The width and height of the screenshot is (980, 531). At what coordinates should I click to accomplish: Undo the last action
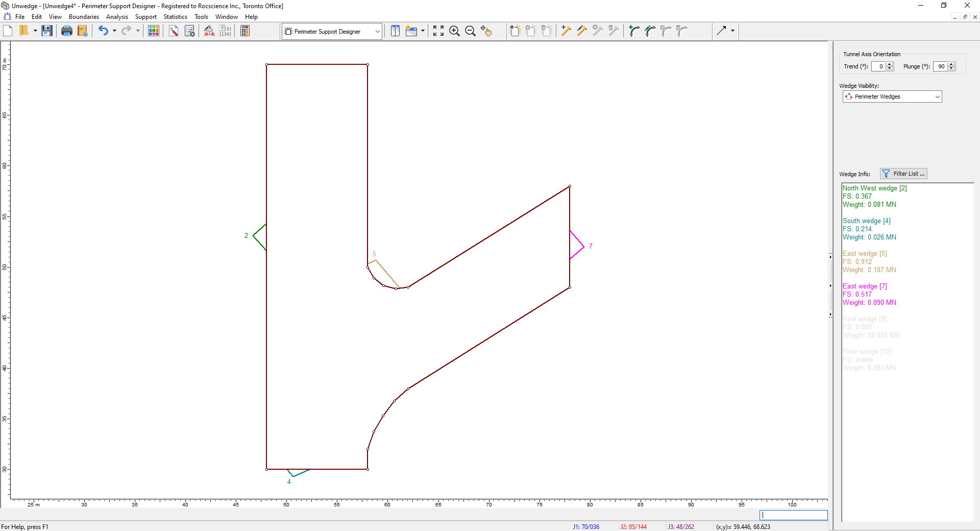103,31
